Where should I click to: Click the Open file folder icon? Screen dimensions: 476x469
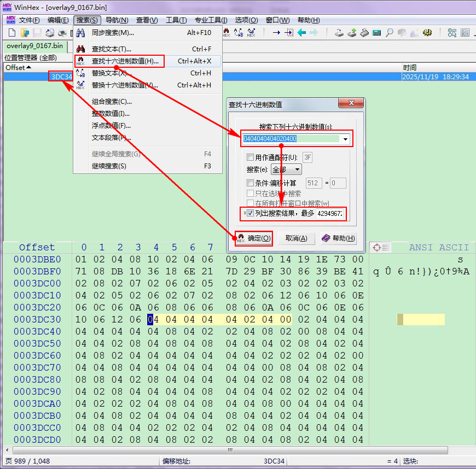pyautogui.click(x=25, y=33)
